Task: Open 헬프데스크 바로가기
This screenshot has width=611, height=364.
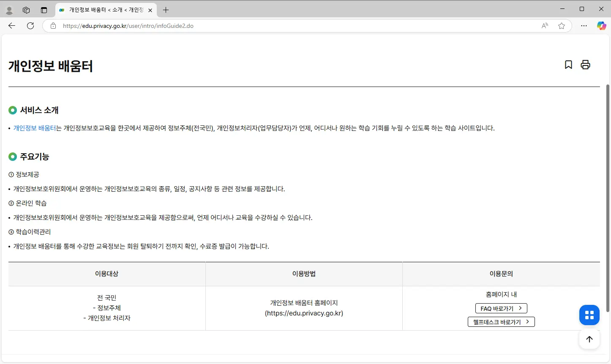Action: coord(501,321)
